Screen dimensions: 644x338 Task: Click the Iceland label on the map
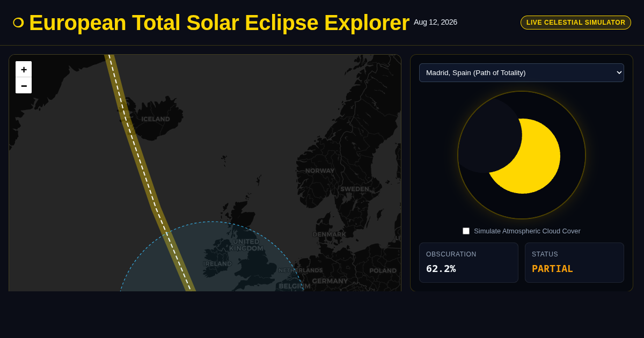pos(156,119)
